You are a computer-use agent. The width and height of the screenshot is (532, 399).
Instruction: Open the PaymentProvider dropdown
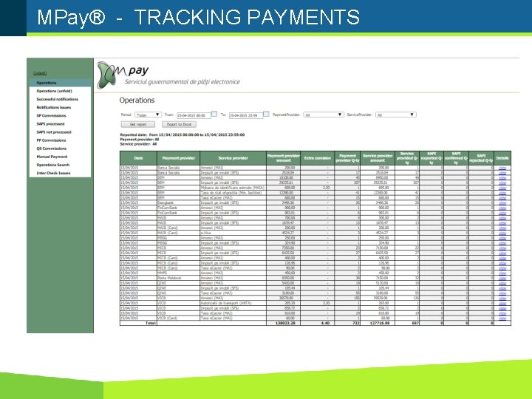[324, 115]
